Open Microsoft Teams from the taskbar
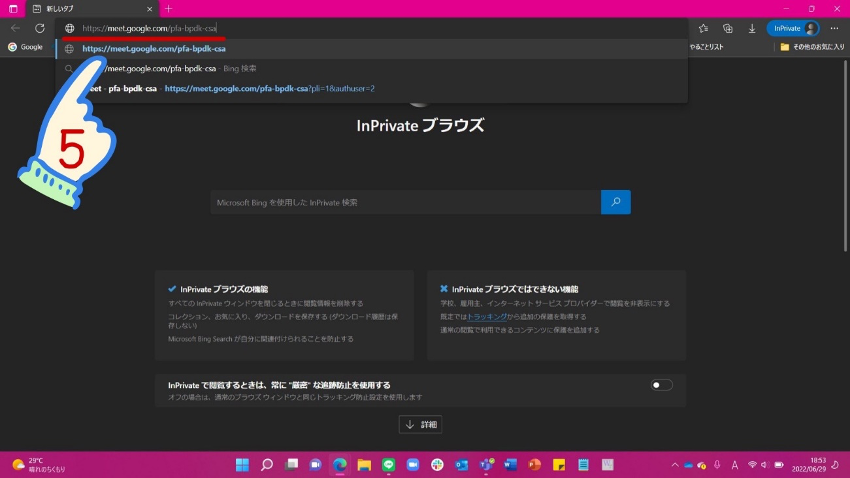The image size is (850, 478). (x=486, y=464)
